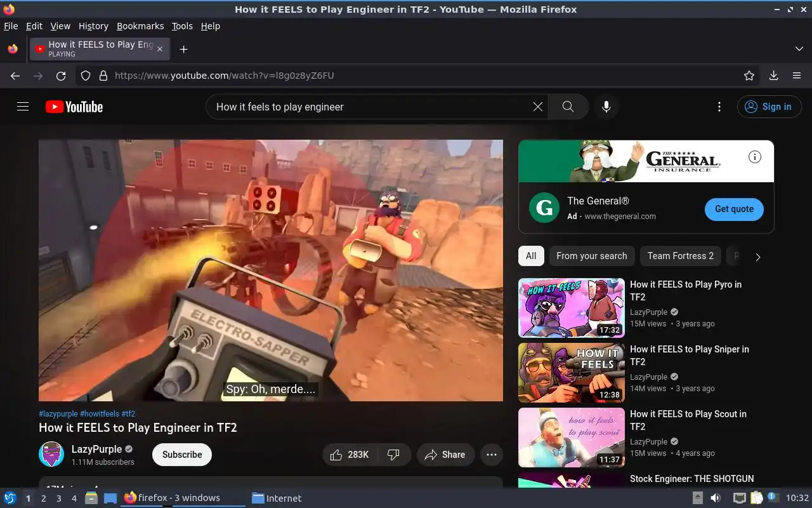Viewport: 812px width, 508px height.
Task: Click the Sign in button
Action: point(769,107)
